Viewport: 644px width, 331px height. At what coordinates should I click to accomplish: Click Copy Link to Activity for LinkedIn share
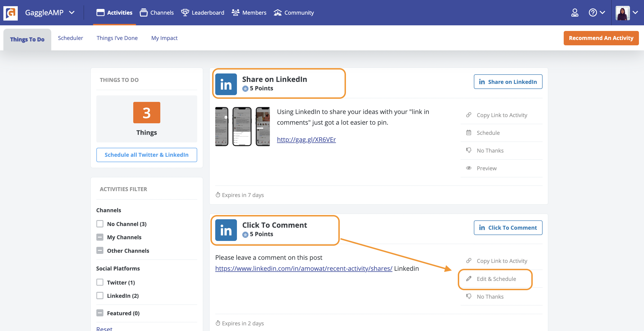pos(502,115)
